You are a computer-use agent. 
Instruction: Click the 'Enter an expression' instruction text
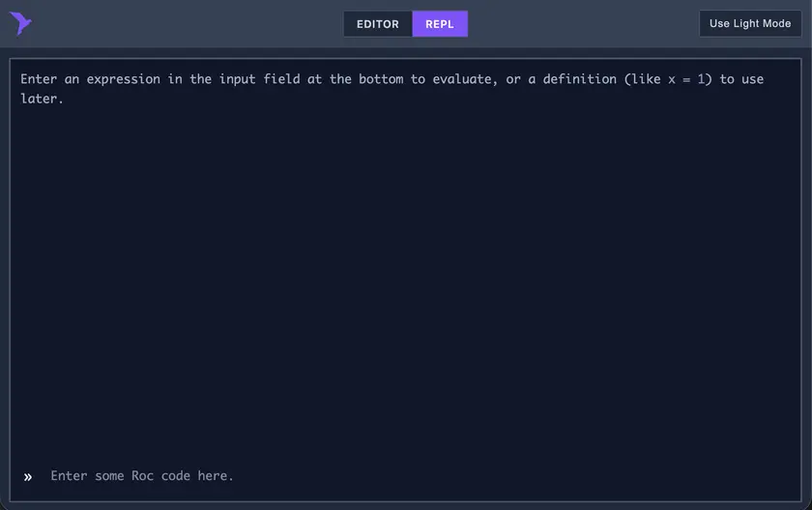point(392,89)
